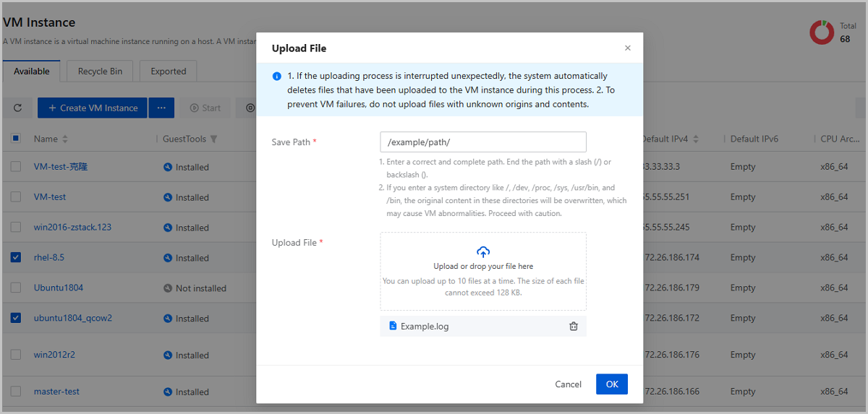Open the more actions ellipsis button
This screenshot has height=414, width=868.
pyautogui.click(x=161, y=108)
